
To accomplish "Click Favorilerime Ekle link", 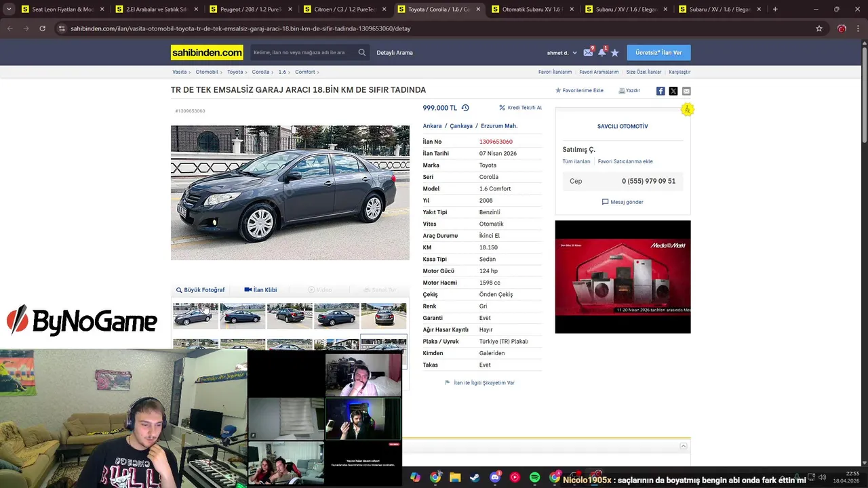I will [x=579, y=90].
